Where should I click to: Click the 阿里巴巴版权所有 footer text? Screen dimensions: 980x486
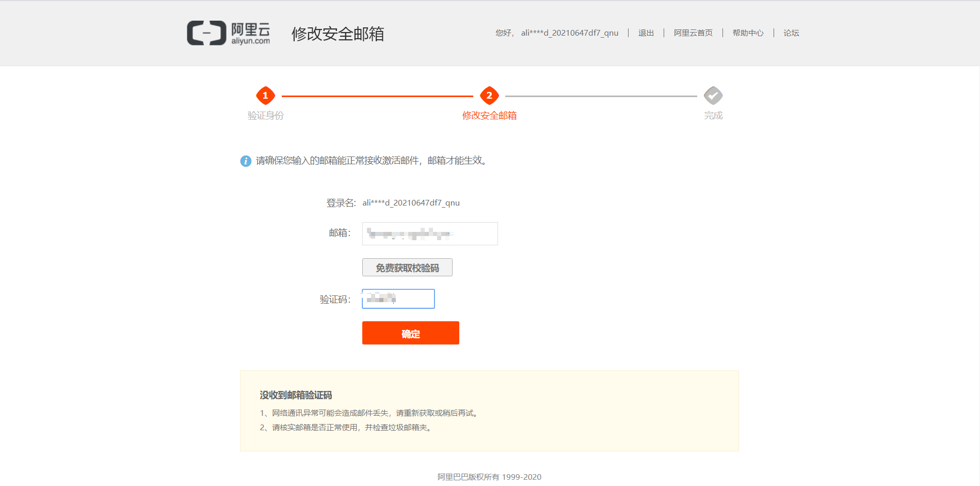click(x=489, y=477)
